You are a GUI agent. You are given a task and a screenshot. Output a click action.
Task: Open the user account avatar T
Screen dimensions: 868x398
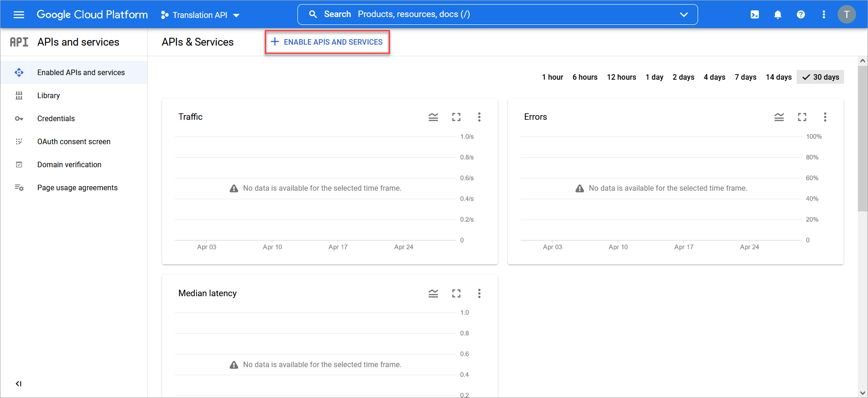[x=846, y=14]
